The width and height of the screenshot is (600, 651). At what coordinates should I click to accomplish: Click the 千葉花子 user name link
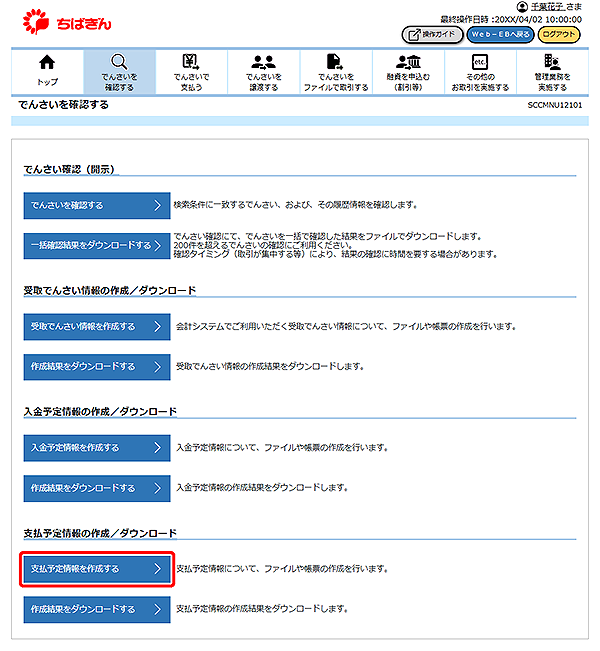547,7
